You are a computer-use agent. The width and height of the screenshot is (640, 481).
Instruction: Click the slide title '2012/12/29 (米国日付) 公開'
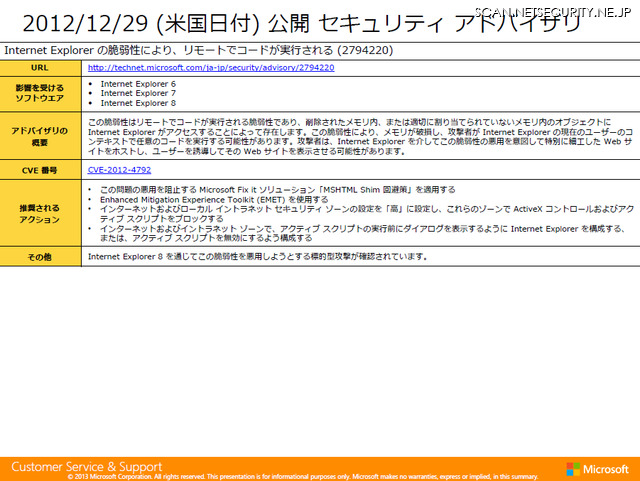coord(166,23)
